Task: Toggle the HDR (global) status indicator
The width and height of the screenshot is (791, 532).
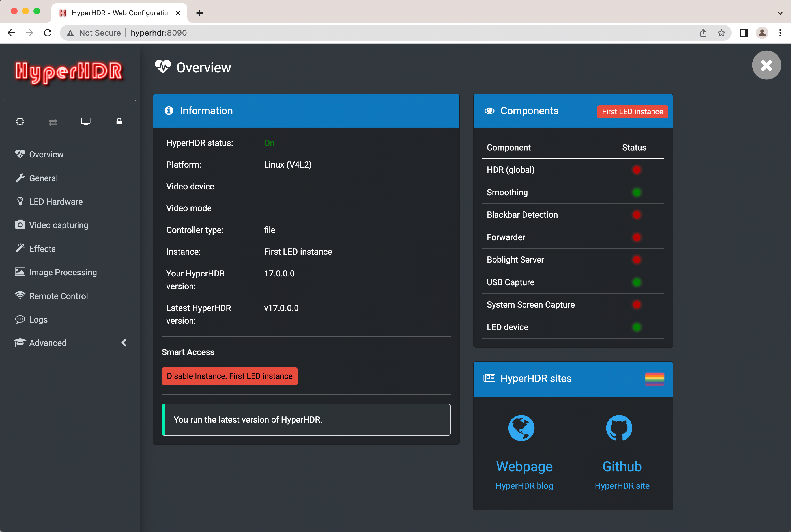Action: click(637, 170)
